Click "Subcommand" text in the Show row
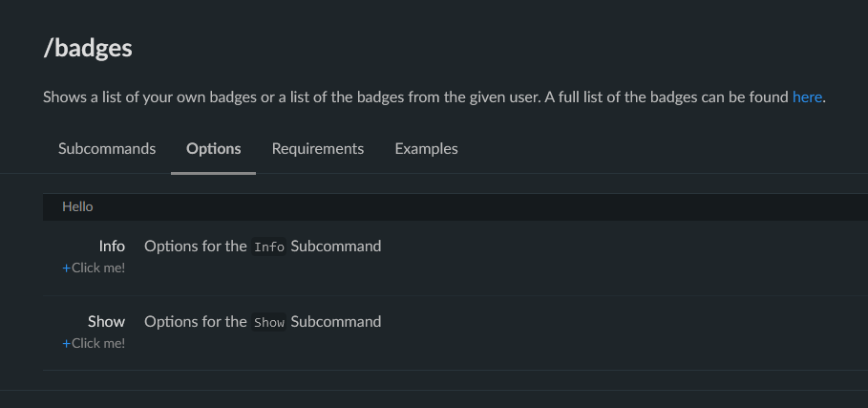This screenshot has height=408, width=868. [x=336, y=322]
